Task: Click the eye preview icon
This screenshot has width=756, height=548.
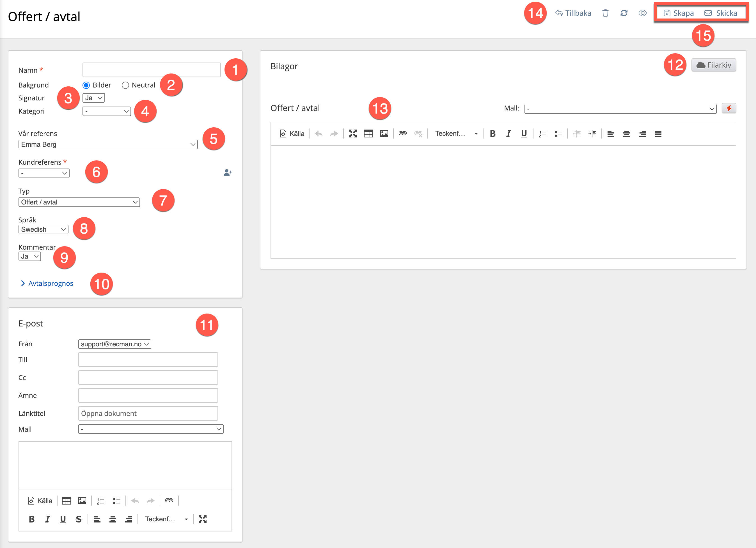Action: 642,13
